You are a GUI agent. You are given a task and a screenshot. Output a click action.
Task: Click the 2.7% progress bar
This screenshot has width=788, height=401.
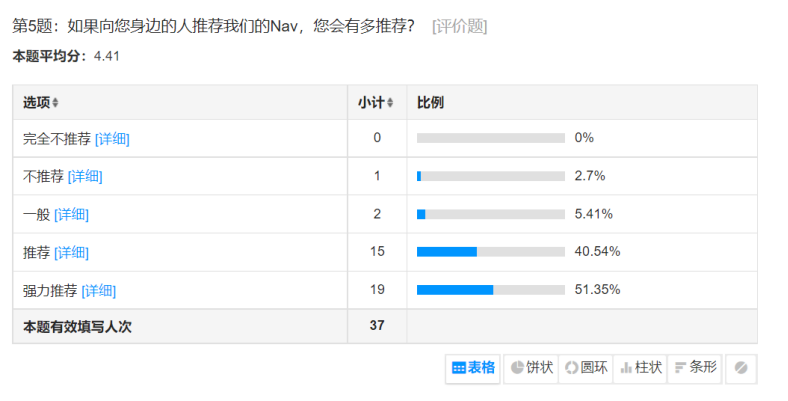pyautogui.click(x=491, y=177)
